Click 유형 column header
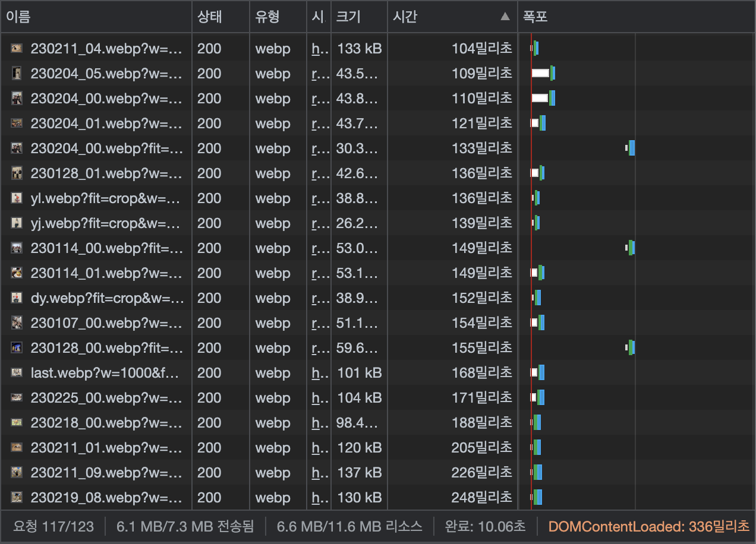The width and height of the screenshot is (756, 544). [267, 17]
